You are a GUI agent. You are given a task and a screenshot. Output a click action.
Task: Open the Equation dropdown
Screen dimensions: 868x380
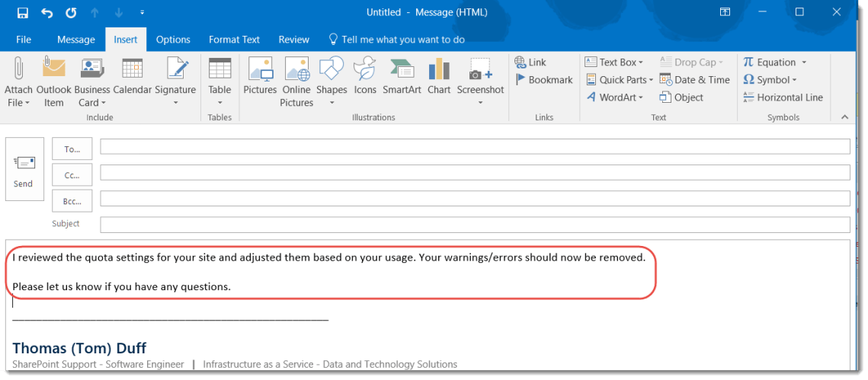point(774,62)
